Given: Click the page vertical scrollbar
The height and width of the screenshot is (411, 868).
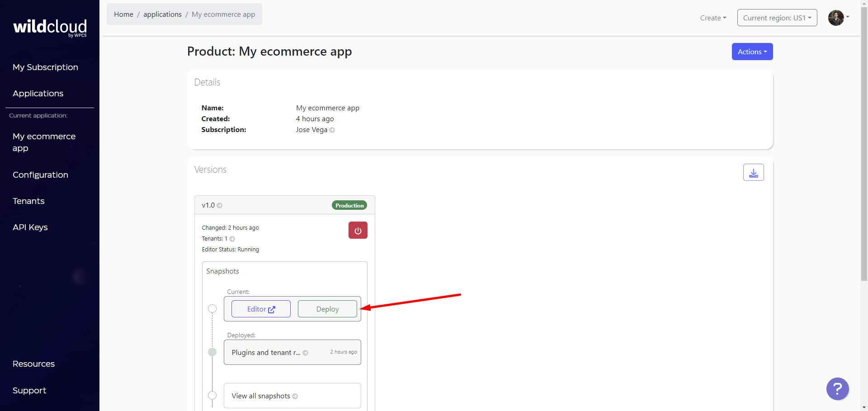Looking at the screenshot, I should (x=864, y=145).
